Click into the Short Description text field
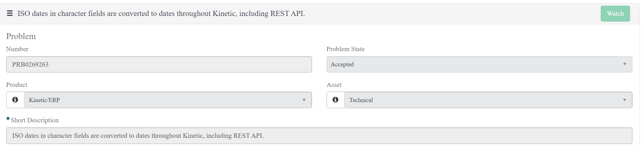 (x=319, y=136)
